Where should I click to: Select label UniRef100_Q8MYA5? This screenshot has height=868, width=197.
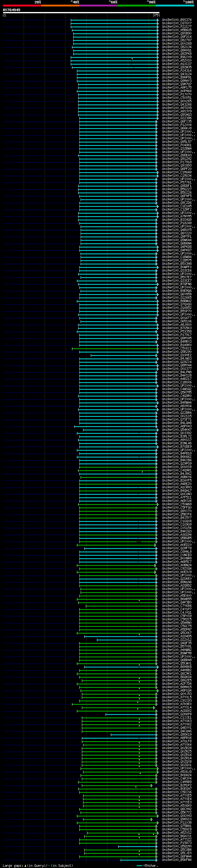pyautogui.click(x=177, y=338)
